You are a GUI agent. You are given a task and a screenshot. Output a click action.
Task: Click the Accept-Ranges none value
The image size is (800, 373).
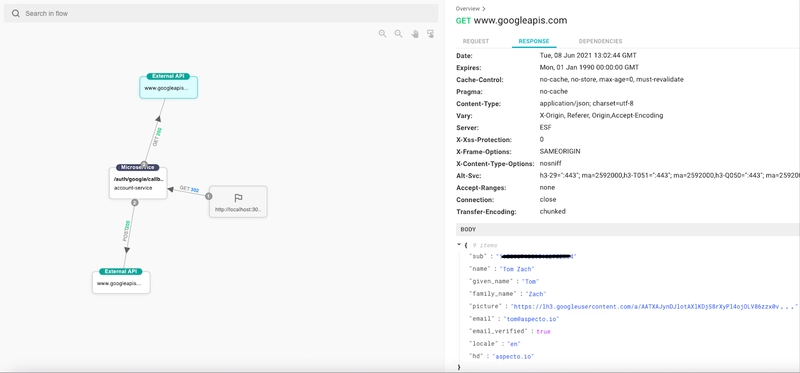click(x=546, y=187)
